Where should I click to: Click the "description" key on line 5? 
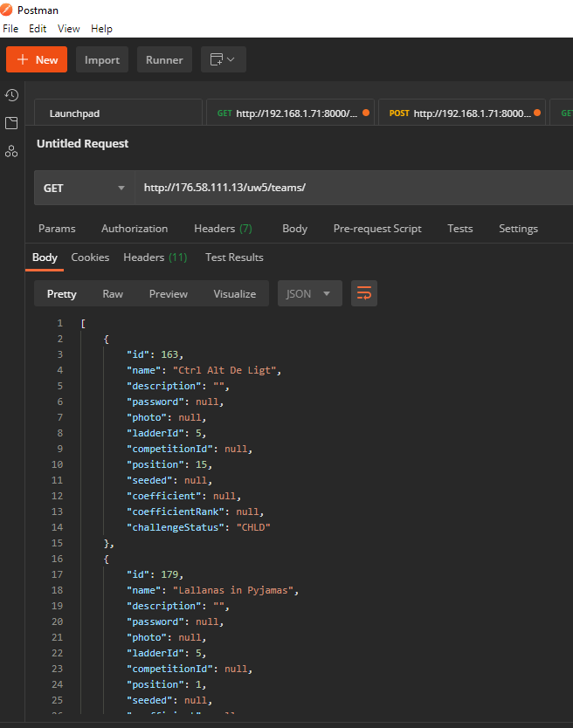[164, 386]
